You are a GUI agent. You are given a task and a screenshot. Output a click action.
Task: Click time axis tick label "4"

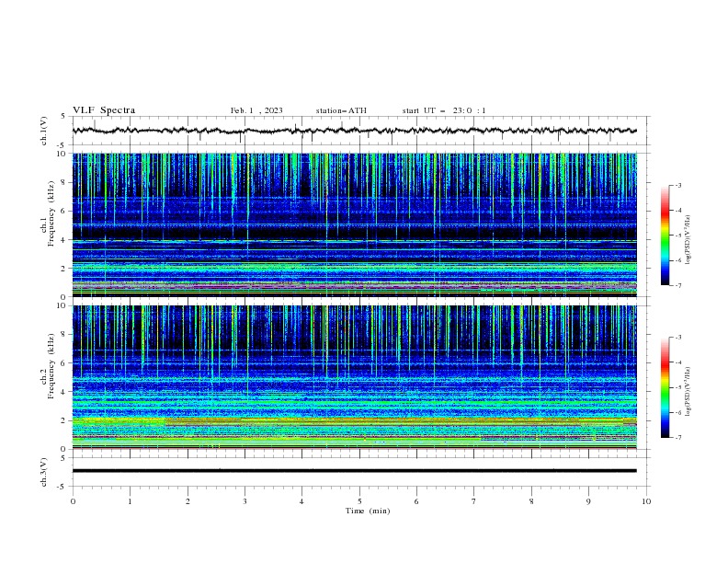pyautogui.click(x=301, y=501)
